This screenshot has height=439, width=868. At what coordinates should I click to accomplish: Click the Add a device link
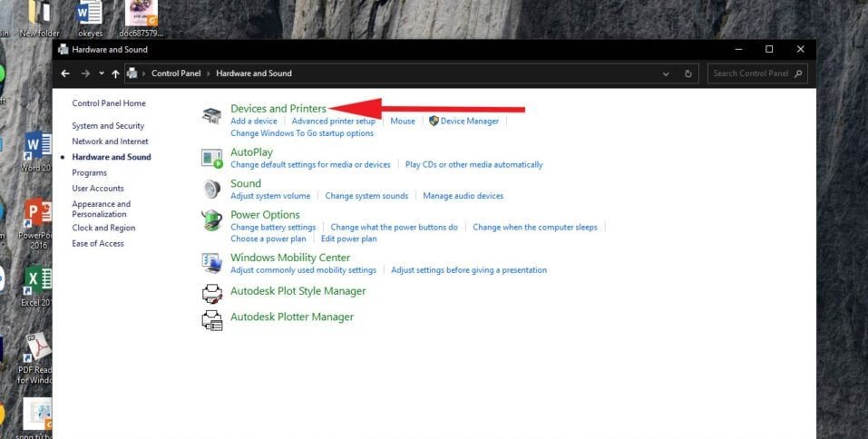point(254,121)
